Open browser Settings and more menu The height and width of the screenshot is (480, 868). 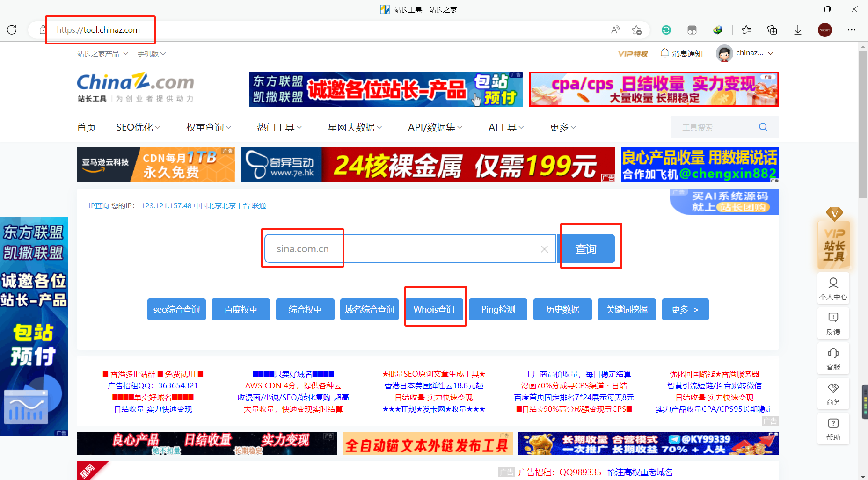pos(852,30)
